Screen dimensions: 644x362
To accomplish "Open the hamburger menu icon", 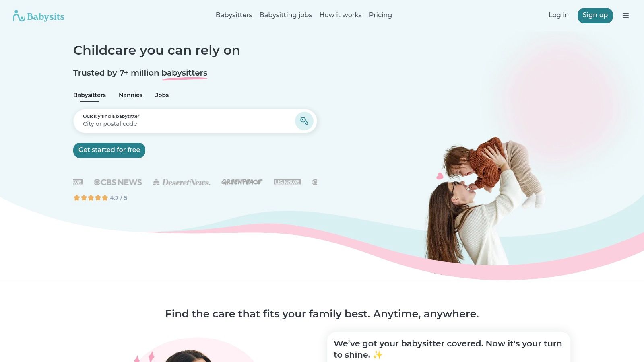I will (625, 16).
